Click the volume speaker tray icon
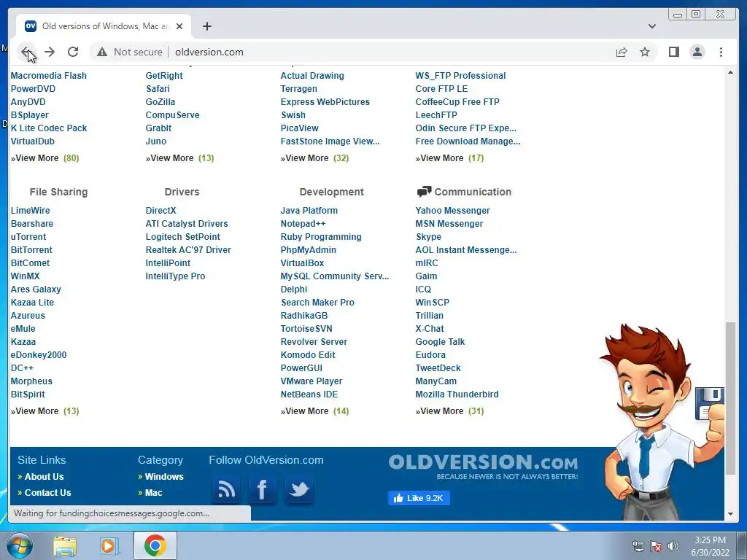The height and width of the screenshot is (560, 747). [x=673, y=547]
